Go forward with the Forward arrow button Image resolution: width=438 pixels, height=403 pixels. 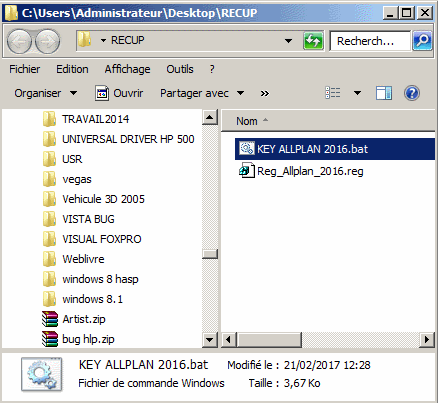point(47,41)
